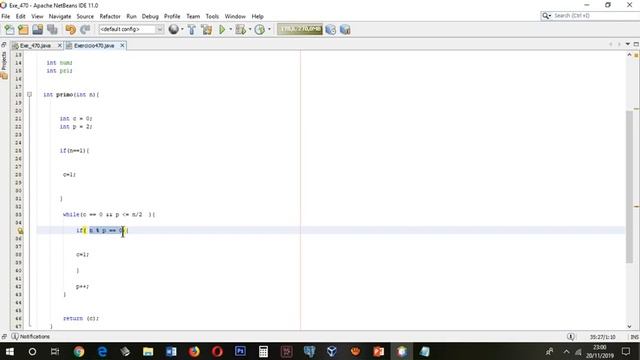The height and width of the screenshot is (360, 640).
Task: Open the Source menu
Action: click(x=85, y=16)
